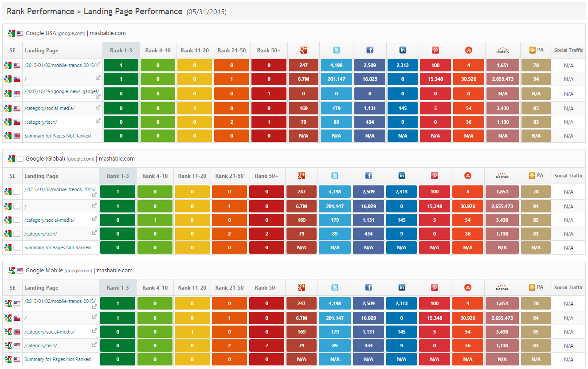Open Summary for Pages Not Ranked in Google Mobile
Screen dimensions: 588x369
[58, 359]
